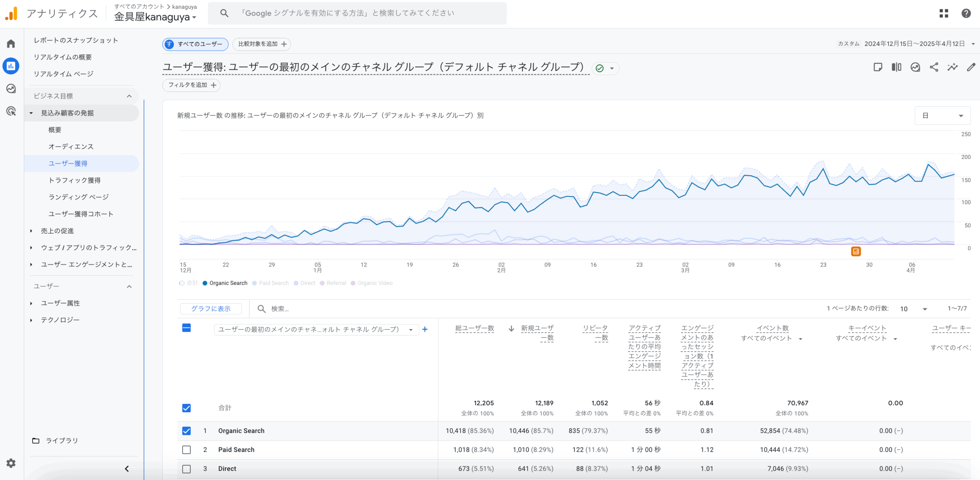The image size is (980, 480).
Task: Click フィルタを追加 button
Action: coord(191,85)
